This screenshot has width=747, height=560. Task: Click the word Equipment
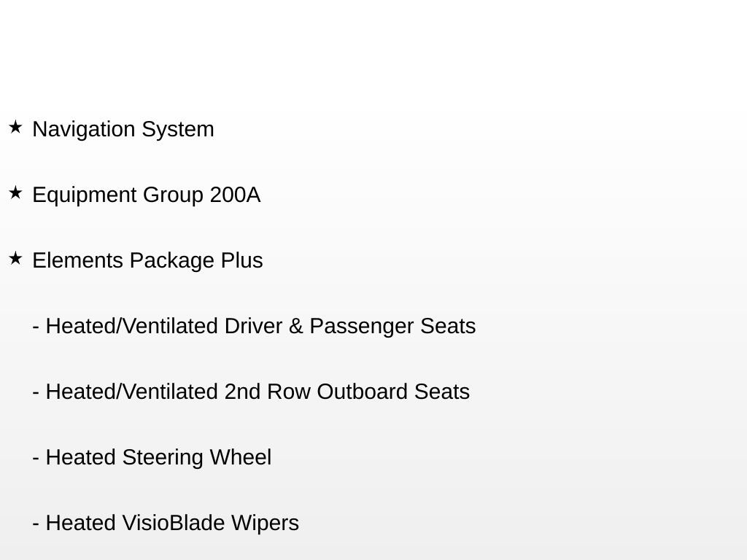(85, 195)
